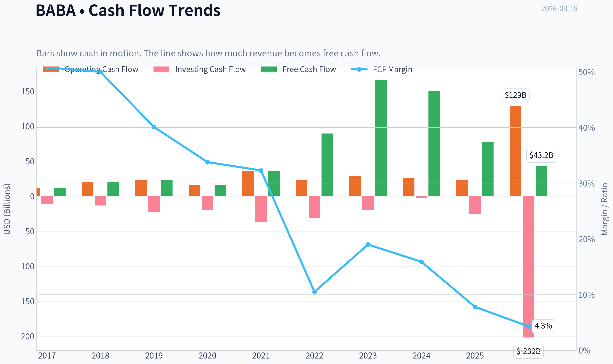
Task: Click the Margin / Ratio axis title
Action: (604, 209)
